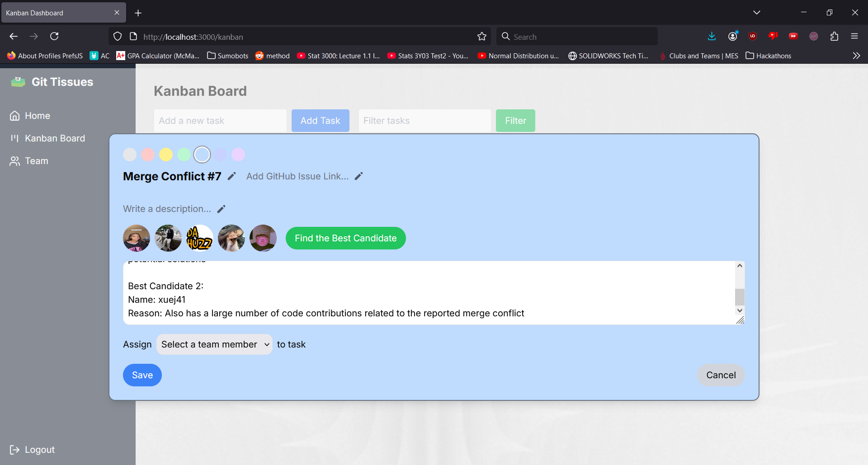Show more bookmarks with the double chevron
This screenshot has width=868, height=465.
pos(856,56)
